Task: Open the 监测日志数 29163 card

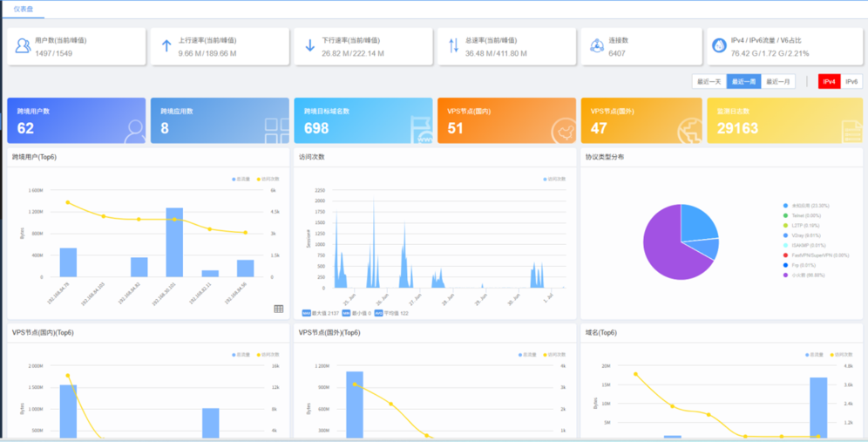Action: point(784,121)
